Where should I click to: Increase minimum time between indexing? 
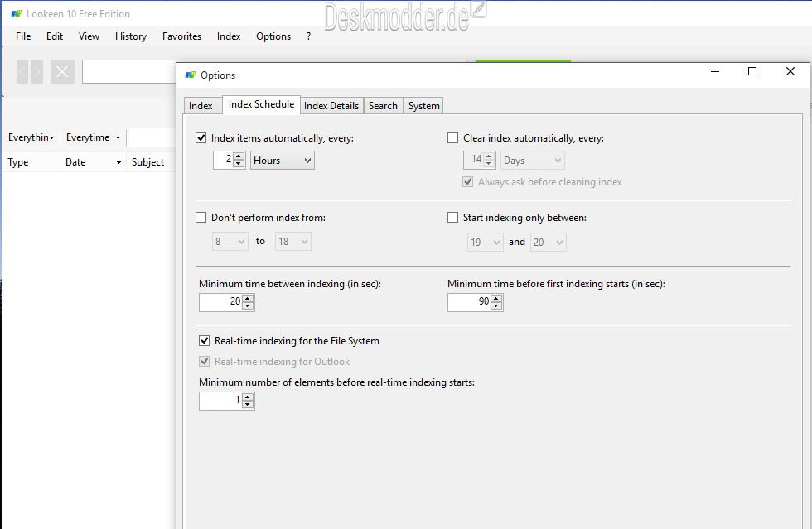coord(248,299)
